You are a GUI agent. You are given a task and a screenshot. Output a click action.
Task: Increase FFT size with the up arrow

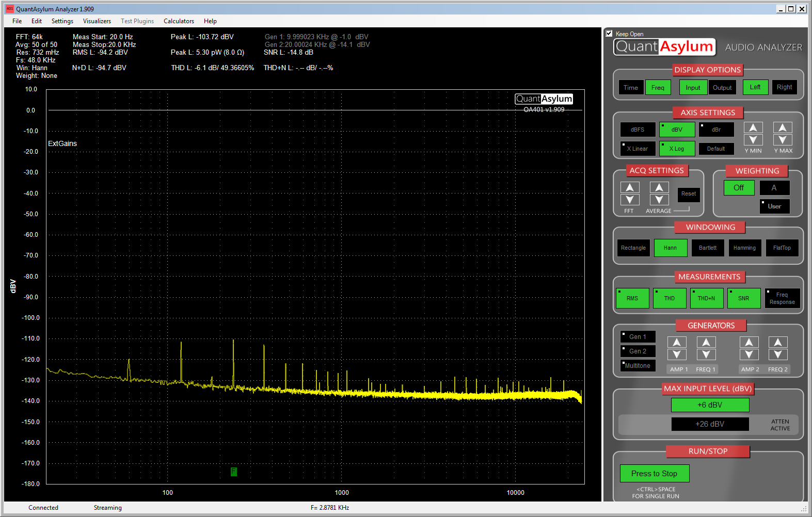point(630,187)
